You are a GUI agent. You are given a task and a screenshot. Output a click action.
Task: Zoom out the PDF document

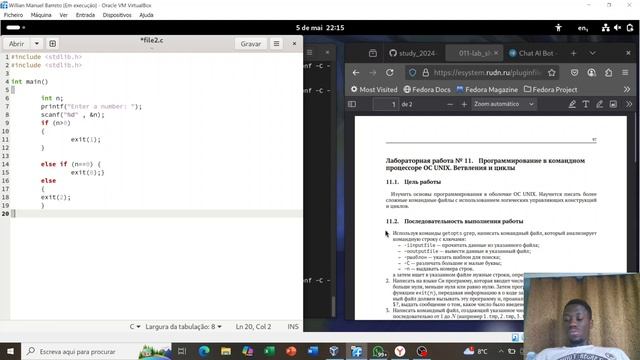450,104
